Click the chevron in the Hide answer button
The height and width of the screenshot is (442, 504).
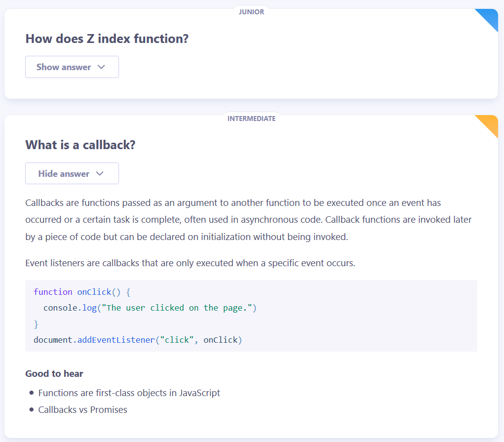pyautogui.click(x=100, y=174)
